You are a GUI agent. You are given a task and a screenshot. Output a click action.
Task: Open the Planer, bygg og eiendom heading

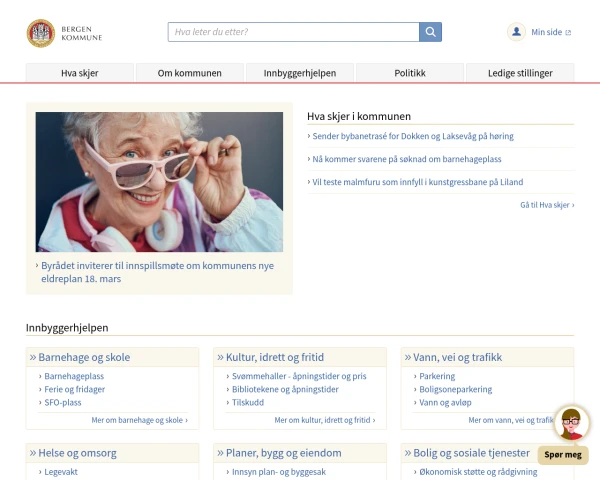pos(284,453)
